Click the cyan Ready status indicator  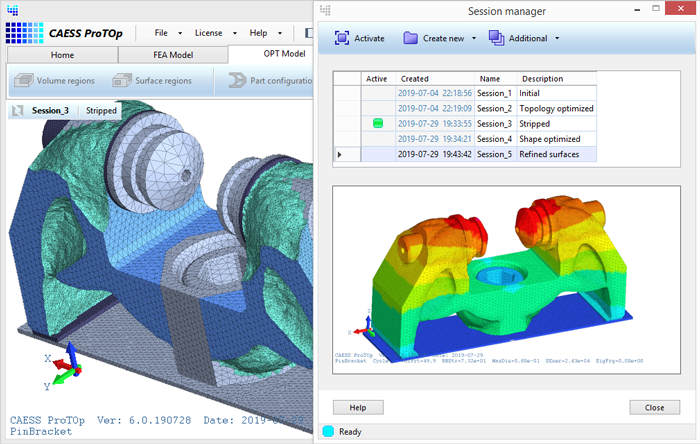(328, 431)
